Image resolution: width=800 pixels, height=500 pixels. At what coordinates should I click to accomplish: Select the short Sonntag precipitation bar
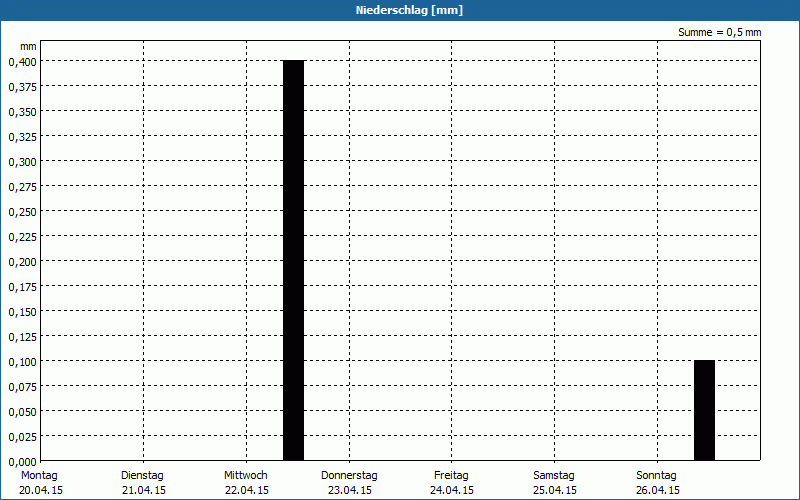[x=704, y=410]
